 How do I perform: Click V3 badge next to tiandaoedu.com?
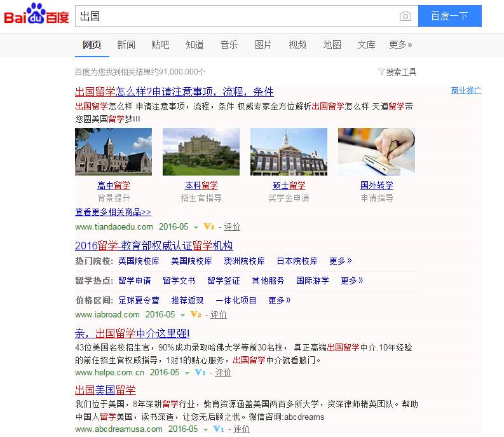(x=209, y=226)
